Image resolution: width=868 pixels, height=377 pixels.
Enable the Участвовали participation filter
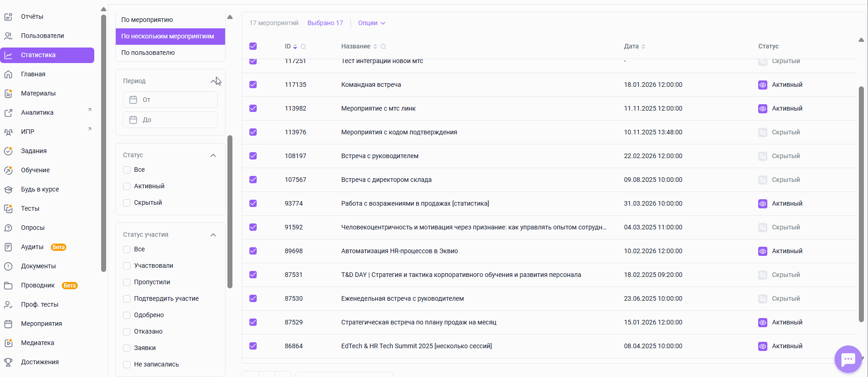(127, 266)
